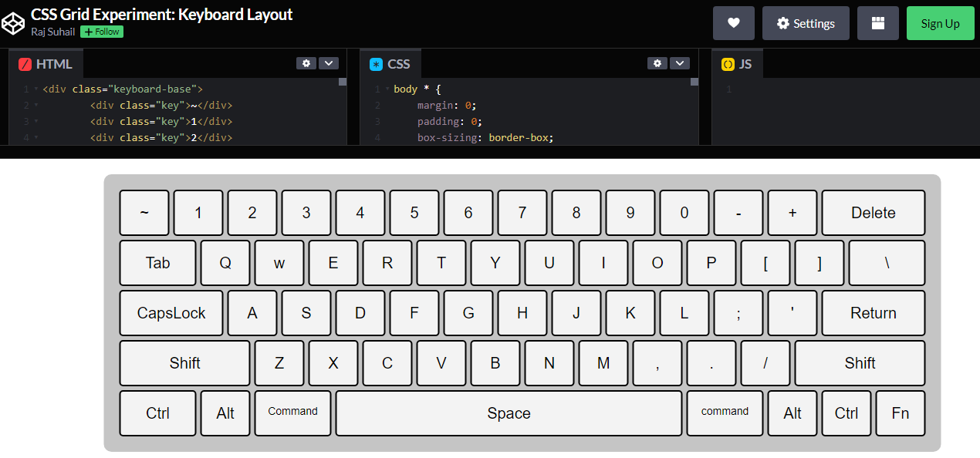
Task: Open HTML editor gear settings
Action: [x=306, y=63]
